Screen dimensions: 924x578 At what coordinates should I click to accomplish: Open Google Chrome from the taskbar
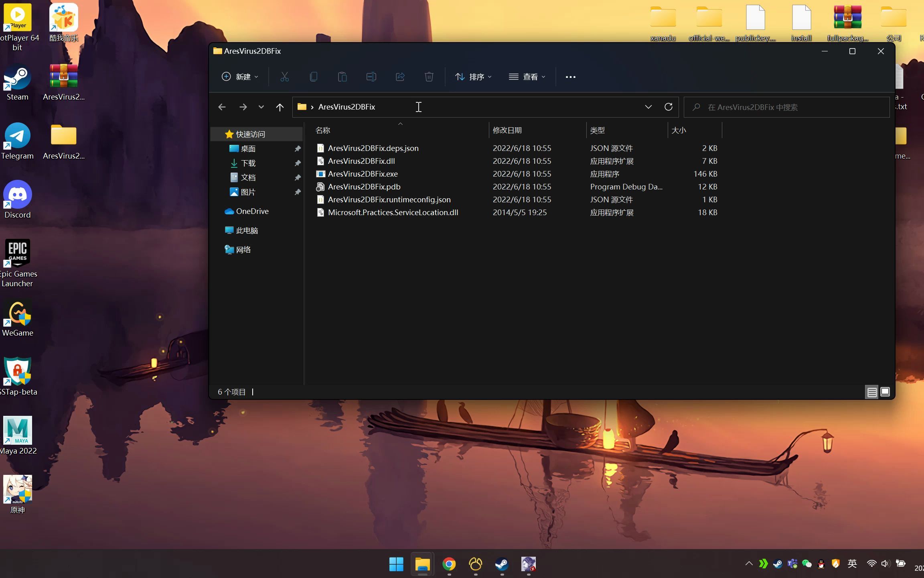449,564
